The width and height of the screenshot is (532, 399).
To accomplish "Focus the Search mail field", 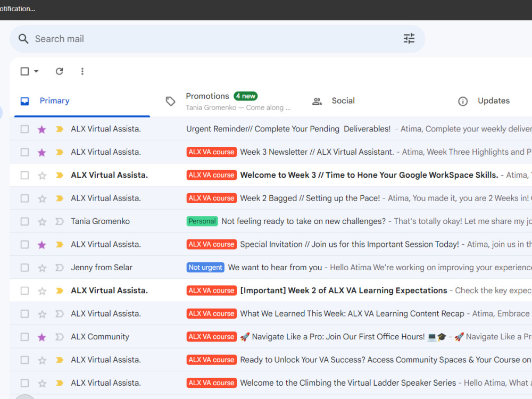I will pyautogui.click(x=217, y=39).
